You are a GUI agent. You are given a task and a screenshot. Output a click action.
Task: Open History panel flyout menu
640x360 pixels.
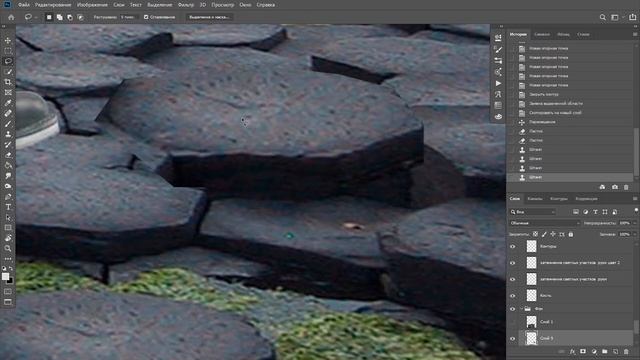(635, 34)
